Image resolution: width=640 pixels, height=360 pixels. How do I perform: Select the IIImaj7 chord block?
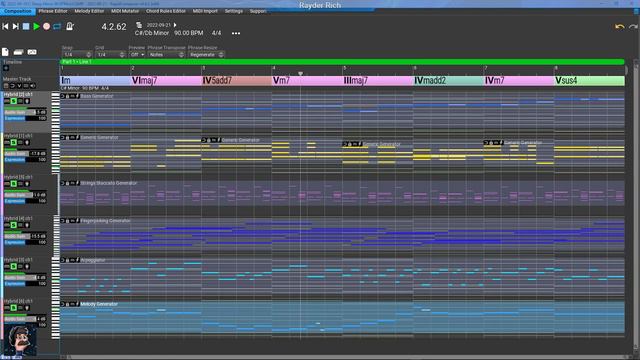pyautogui.click(x=378, y=80)
